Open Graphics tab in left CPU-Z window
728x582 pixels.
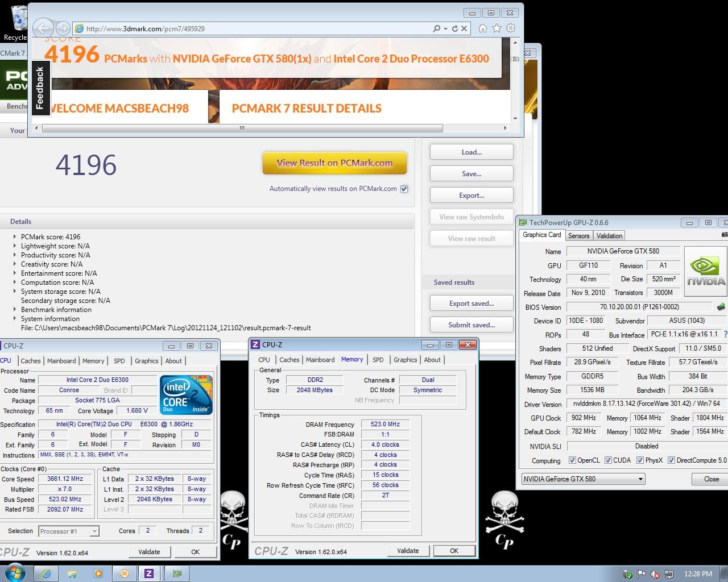146,361
